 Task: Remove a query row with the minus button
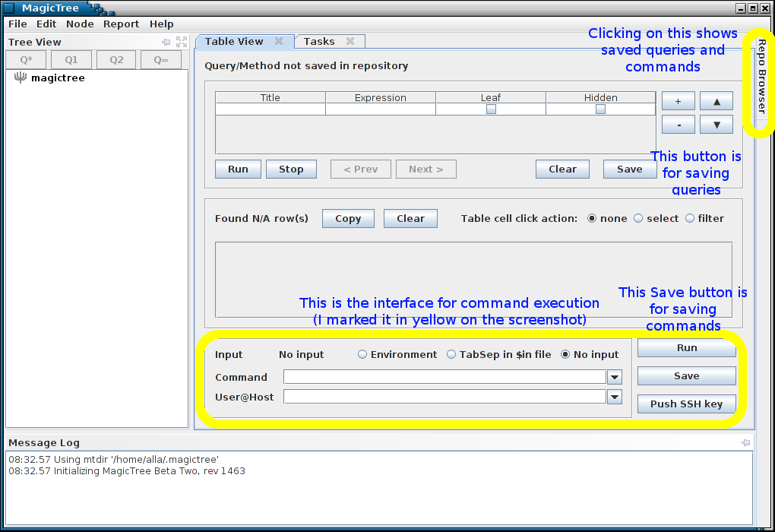point(679,124)
